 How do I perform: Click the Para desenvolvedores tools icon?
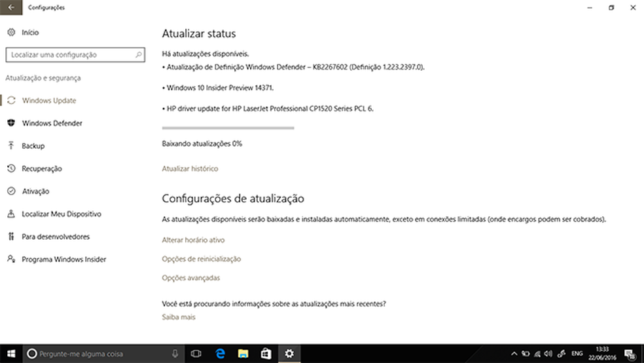click(11, 237)
